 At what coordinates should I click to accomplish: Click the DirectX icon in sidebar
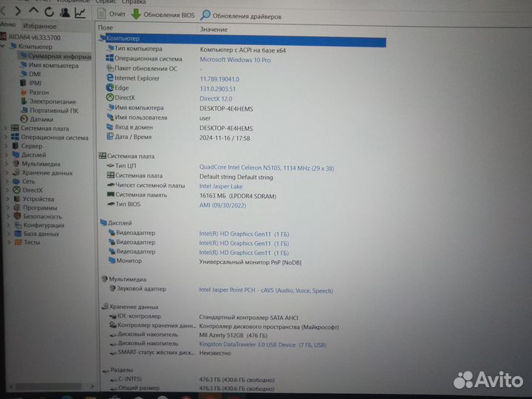coord(16,190)
